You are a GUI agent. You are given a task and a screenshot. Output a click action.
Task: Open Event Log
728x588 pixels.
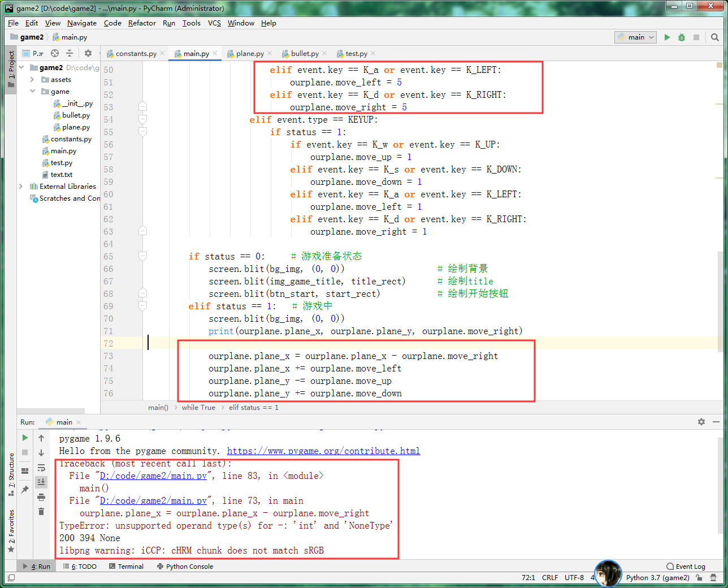[686, 567]
